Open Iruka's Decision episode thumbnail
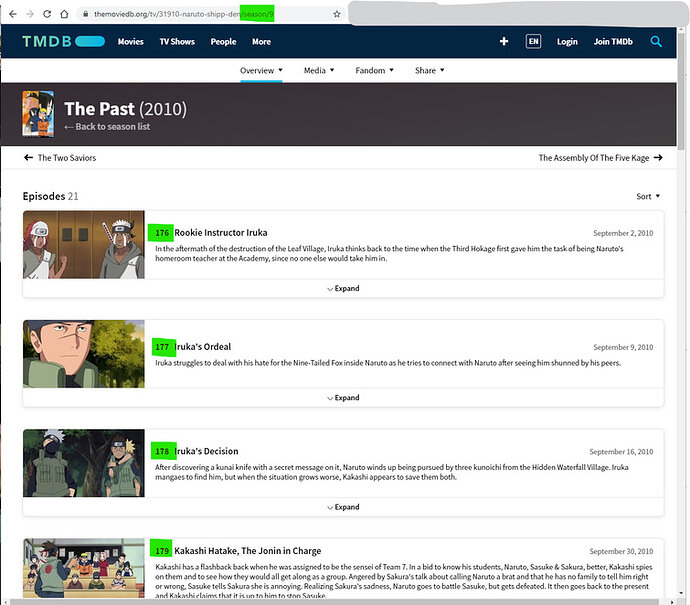This screenshot has width=690, height=605. [x=84, y=463]
